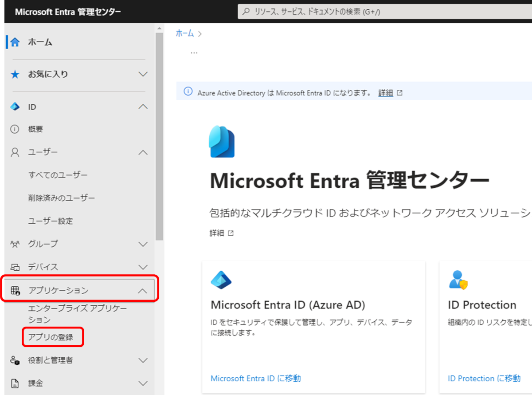This screenshot has width=532, height=395.
Task: Collapse the アプリケーション chevron
Action: coord(143,291)
